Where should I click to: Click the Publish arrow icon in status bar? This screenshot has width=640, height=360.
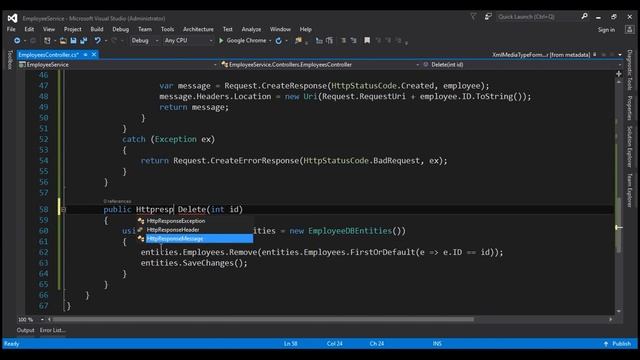coord(606,344)
